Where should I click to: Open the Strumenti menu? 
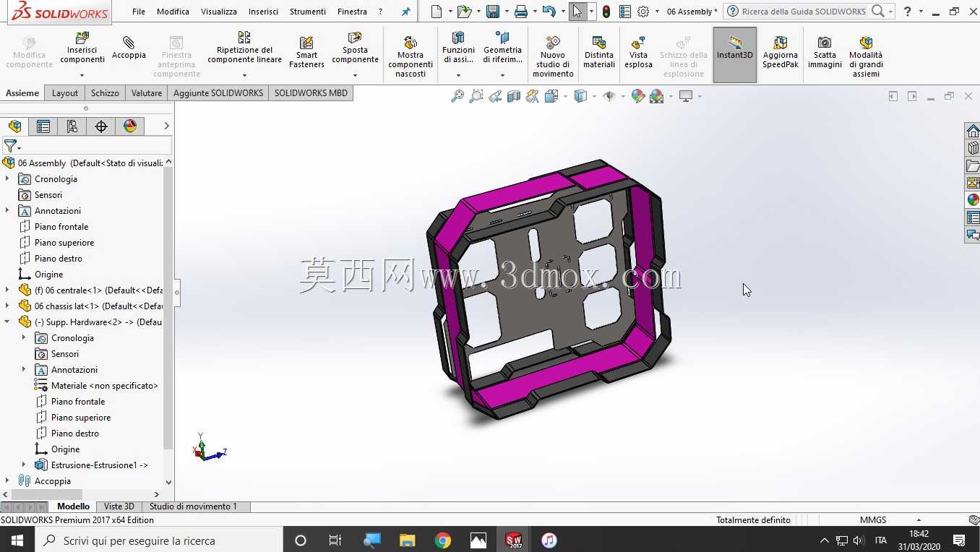coord(308,12)
